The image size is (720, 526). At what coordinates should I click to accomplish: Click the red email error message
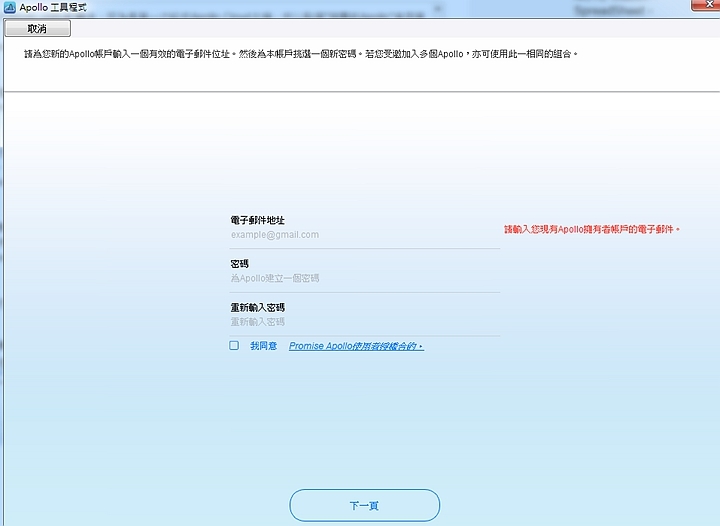[x=592, y=229]
